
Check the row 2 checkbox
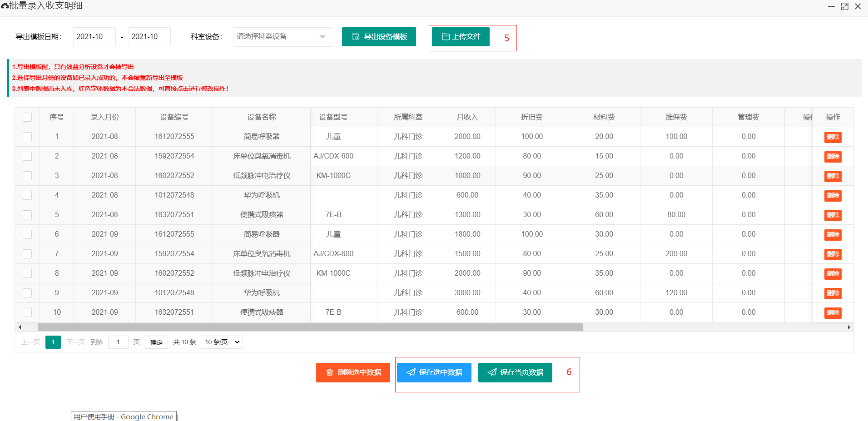pyautogui.click(x=27, y=156)
